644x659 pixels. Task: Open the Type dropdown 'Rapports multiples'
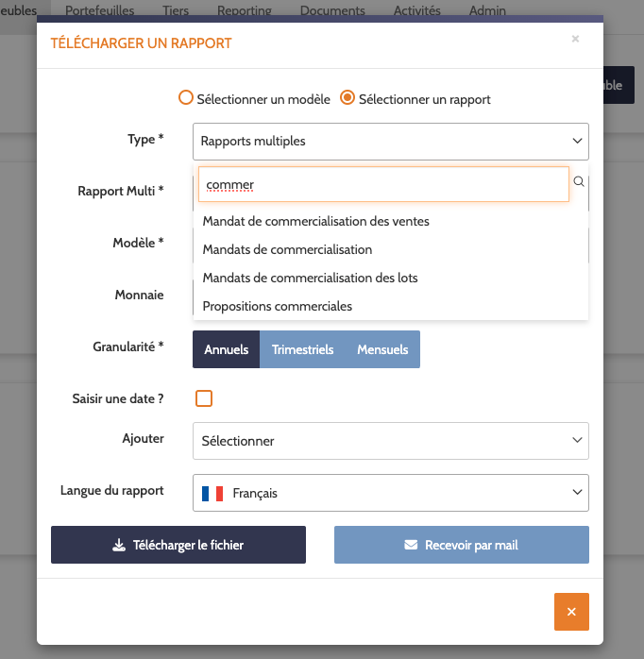[391, 142]
